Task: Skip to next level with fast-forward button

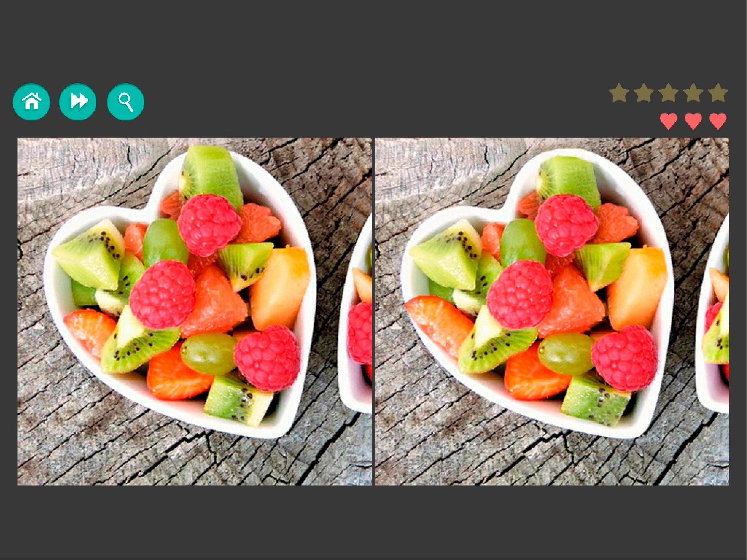Action: [78, 102]
